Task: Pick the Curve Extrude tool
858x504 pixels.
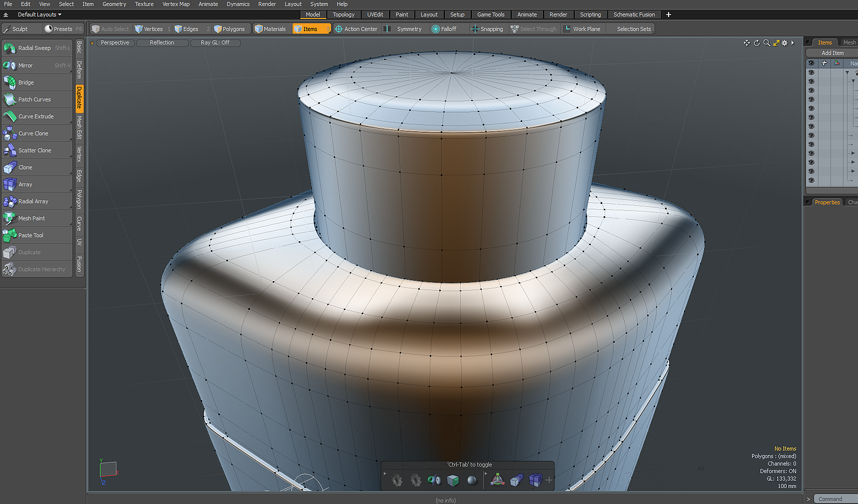Action: point(36,116)
